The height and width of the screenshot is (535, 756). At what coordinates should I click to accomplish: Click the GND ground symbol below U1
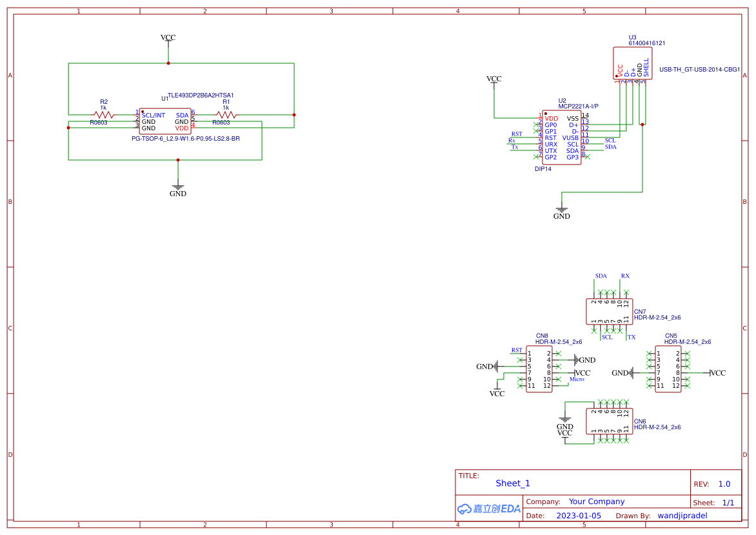click(178, 187)
